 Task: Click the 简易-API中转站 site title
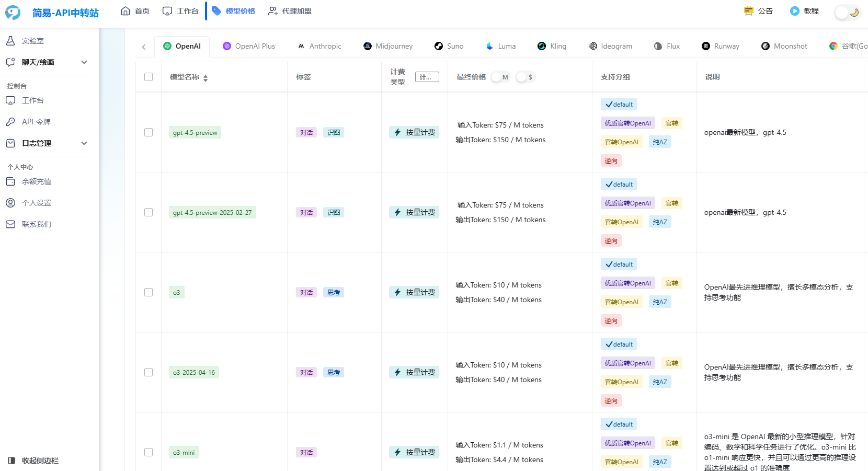coord(65,13)
